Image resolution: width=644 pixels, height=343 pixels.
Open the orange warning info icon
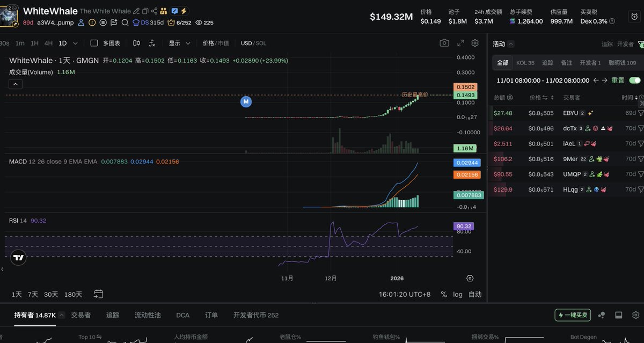[x=92, y=23]
